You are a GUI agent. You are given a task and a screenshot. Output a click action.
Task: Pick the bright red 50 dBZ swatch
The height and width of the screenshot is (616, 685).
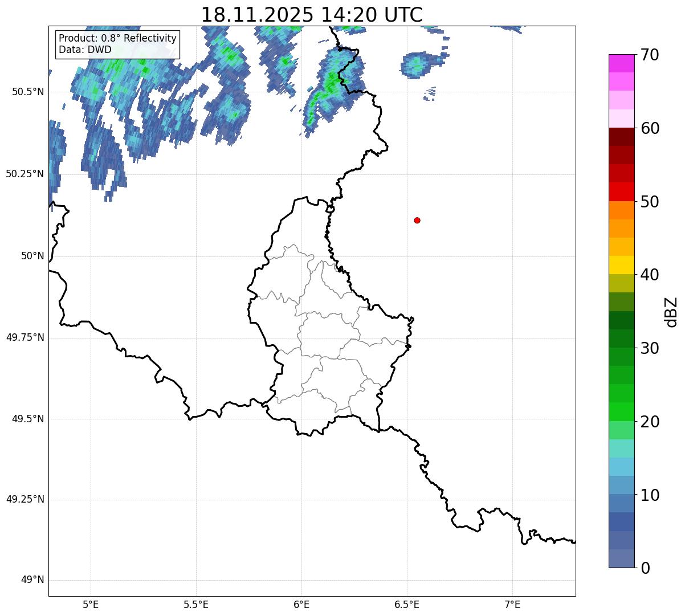click(621, 192)
